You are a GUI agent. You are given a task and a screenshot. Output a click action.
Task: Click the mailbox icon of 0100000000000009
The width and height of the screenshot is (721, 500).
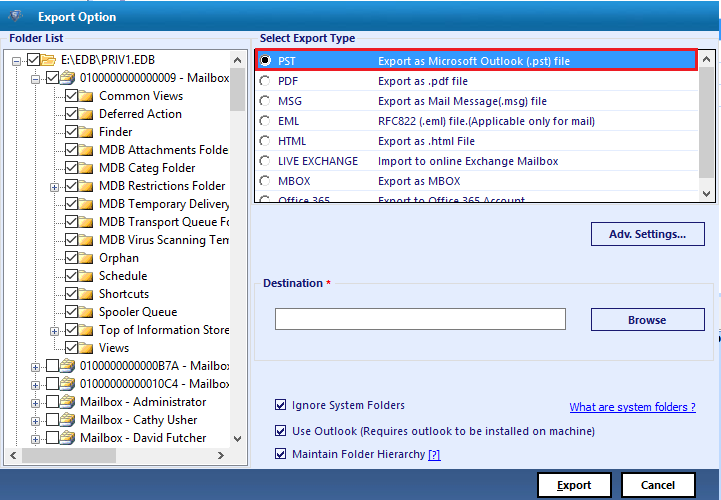(x=67, y=78)
